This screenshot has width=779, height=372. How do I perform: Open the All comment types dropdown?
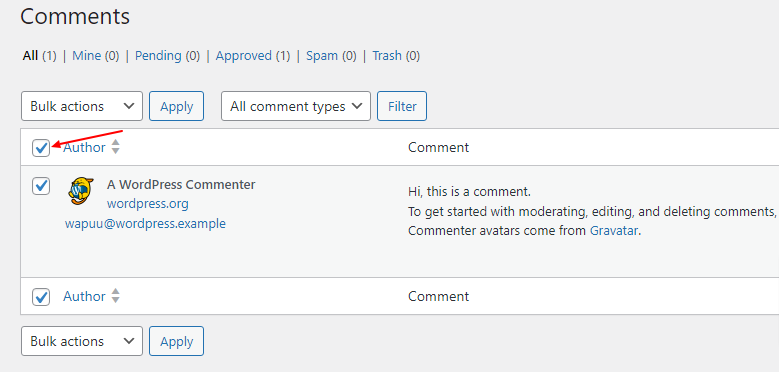click(x=296, y=106)
